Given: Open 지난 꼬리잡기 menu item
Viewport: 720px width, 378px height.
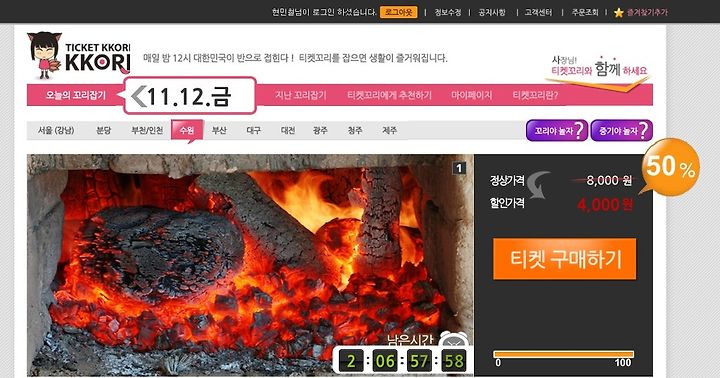Looking at the screenshot, I should (301, 95).
